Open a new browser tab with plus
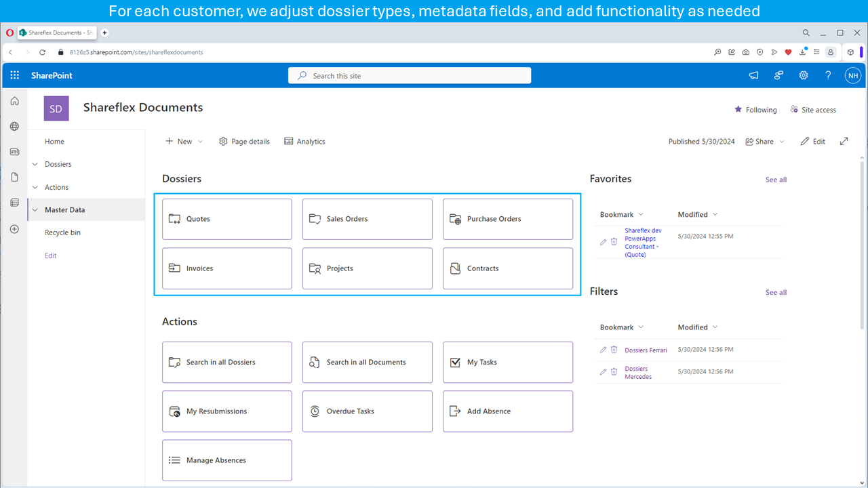 tap(105, 33)
